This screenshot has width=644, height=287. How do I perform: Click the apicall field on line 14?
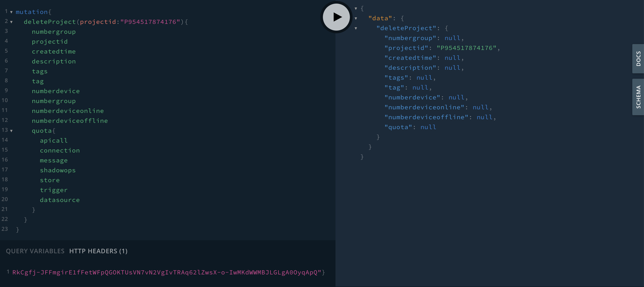coord(54,141)
